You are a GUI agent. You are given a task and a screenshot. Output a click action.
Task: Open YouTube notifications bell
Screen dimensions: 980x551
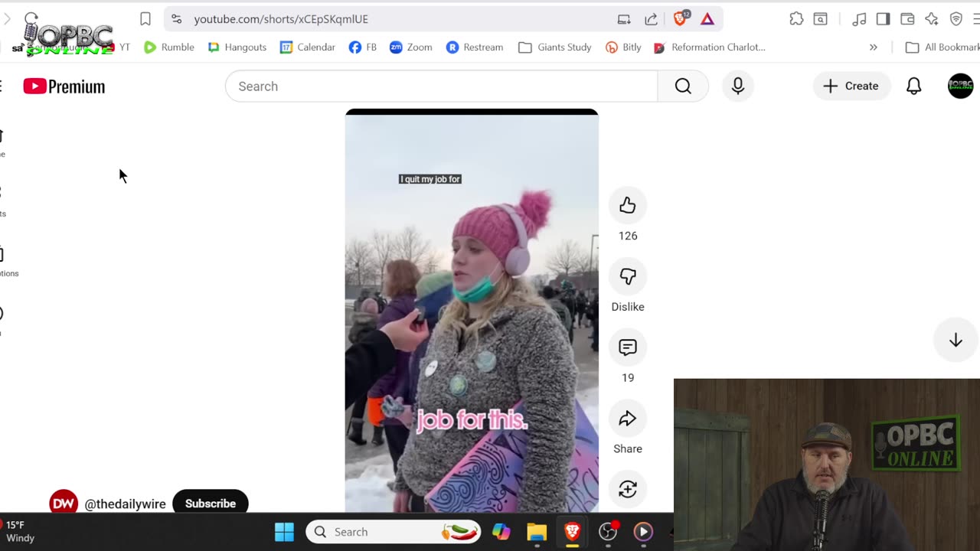913,86
